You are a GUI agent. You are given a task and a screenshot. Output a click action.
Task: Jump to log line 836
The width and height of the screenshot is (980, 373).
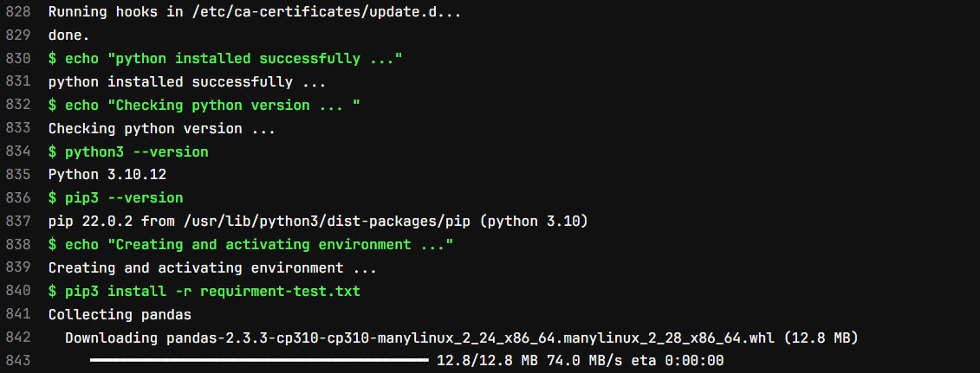pyautogui.click(x=17, y=198)
